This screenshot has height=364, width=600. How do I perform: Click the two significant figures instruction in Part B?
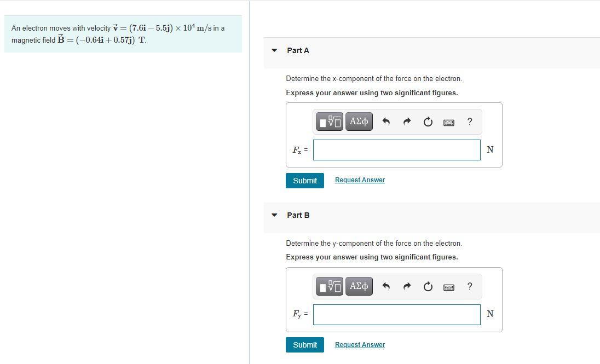tap(372, 257)
